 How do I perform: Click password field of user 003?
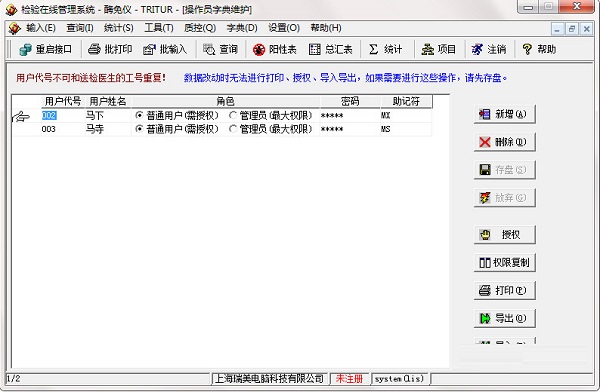350,129
